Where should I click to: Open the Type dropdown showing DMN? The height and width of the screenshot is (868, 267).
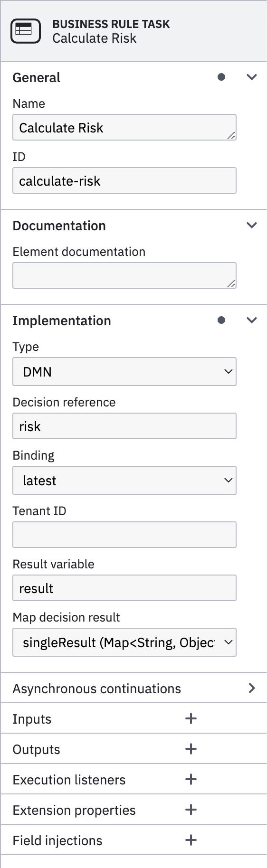(x=124, y=371)
